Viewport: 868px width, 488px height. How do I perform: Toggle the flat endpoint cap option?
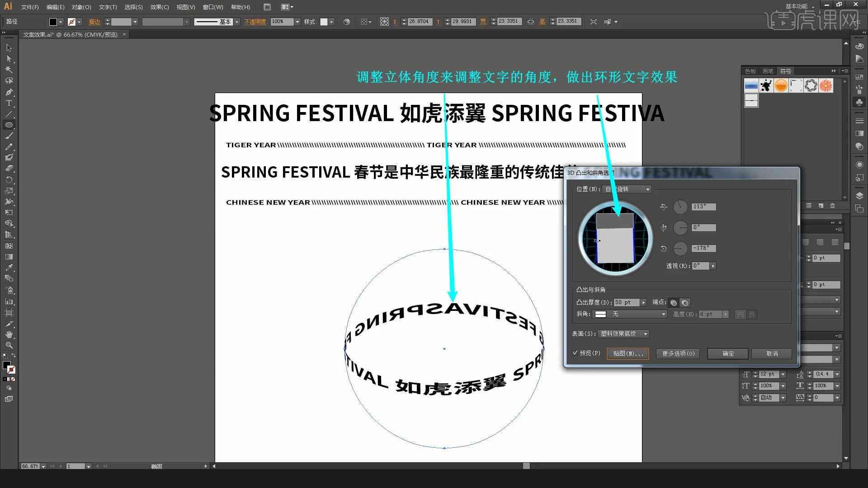(x=673, y=303)
